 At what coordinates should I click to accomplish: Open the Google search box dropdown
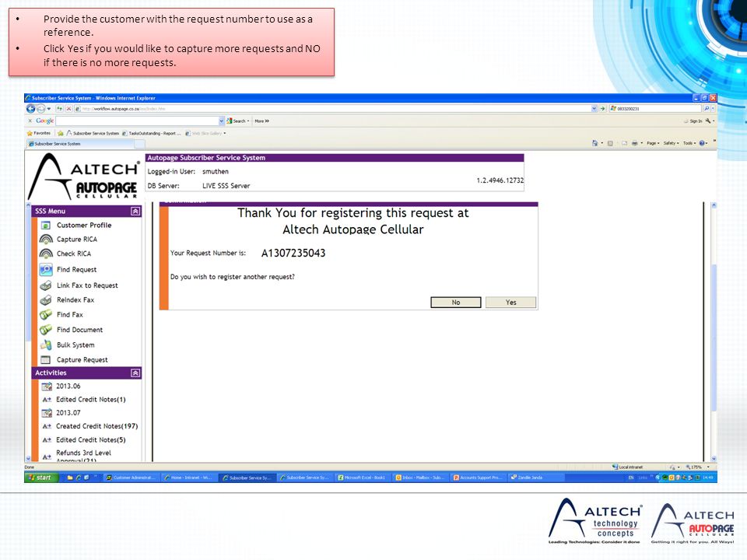pyautogui.click(x=222, y=121)
